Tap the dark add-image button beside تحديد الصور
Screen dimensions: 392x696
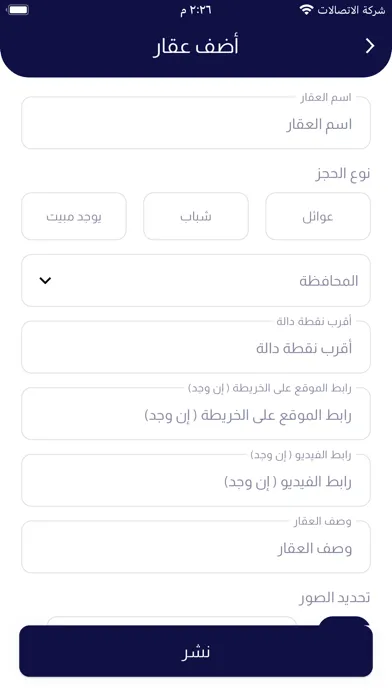pos(344,621)
